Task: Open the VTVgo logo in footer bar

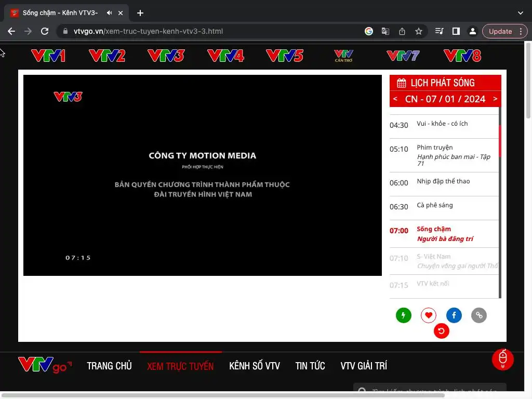Action: [x=45, y=365]
